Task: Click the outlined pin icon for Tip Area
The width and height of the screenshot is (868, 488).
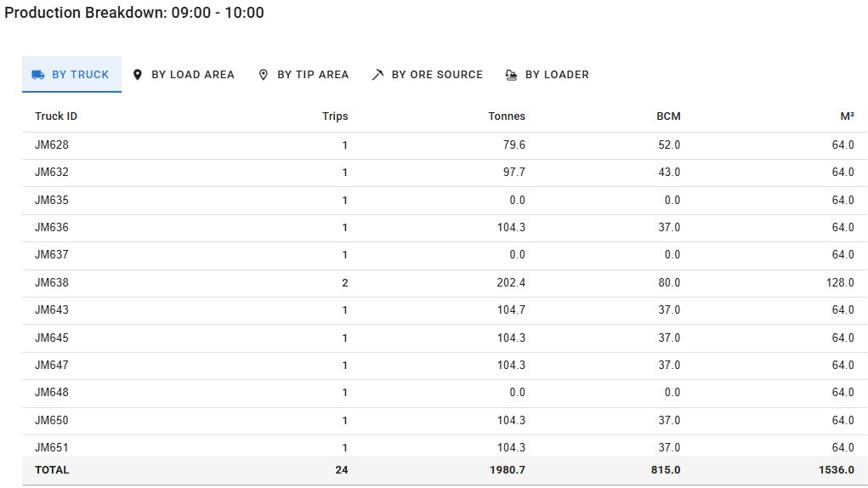Action: coord(264,75)
